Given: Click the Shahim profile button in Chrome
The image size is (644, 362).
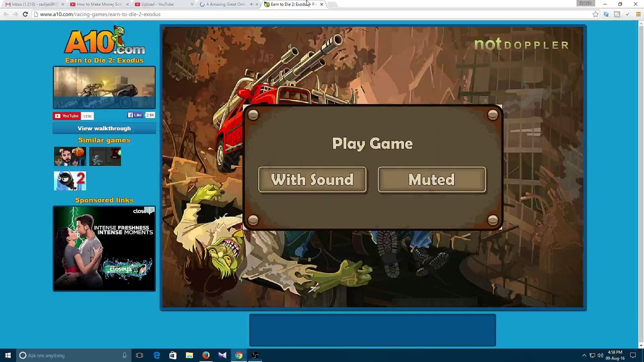Looking at the screenshot, I should point(585,3).
